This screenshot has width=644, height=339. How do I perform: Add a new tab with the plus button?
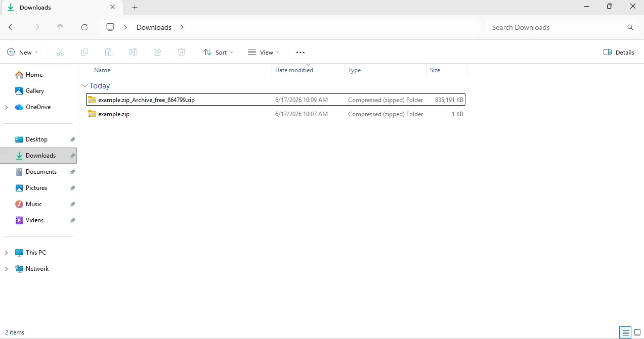coord(135,8)
